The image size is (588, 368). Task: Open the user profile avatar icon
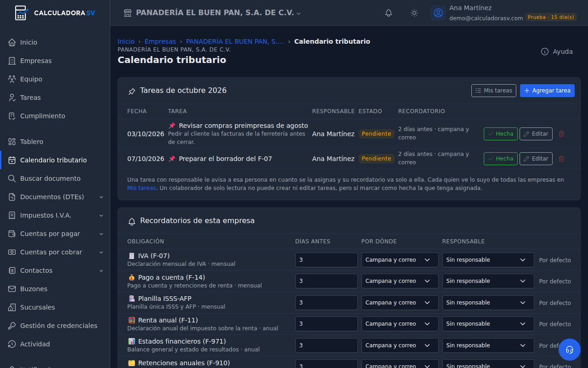pos(438,13)
